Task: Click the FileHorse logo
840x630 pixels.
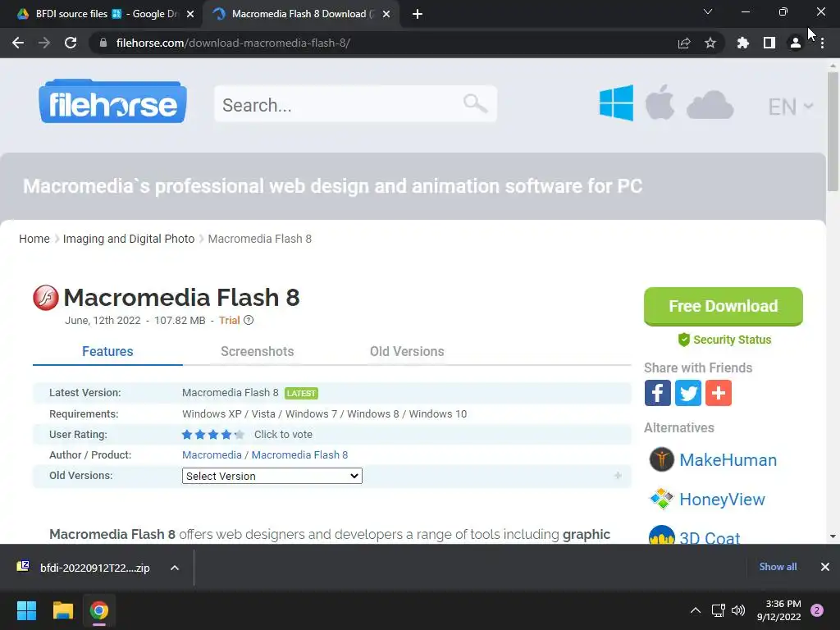Action: tap(112, 102)
